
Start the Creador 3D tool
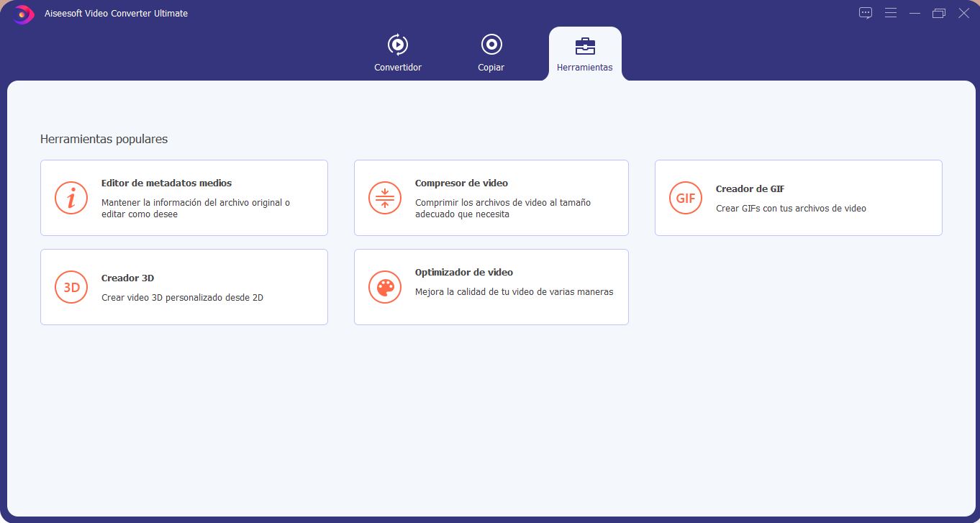click(127, 278)
